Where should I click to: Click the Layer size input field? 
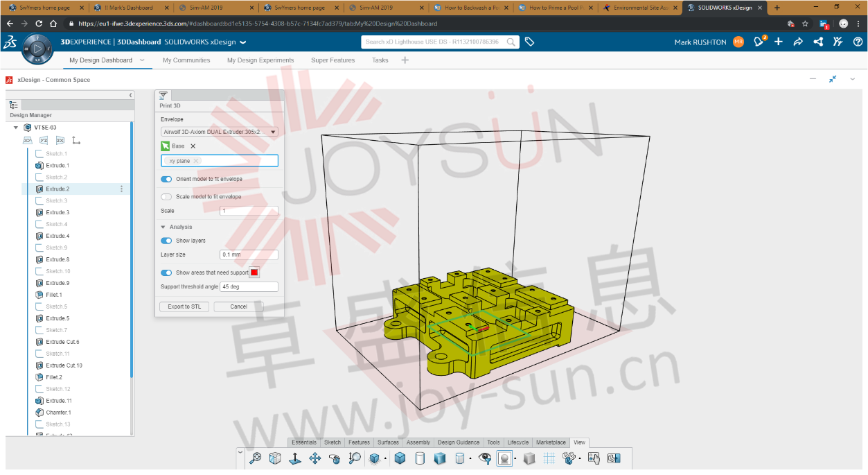coord(249,254)
